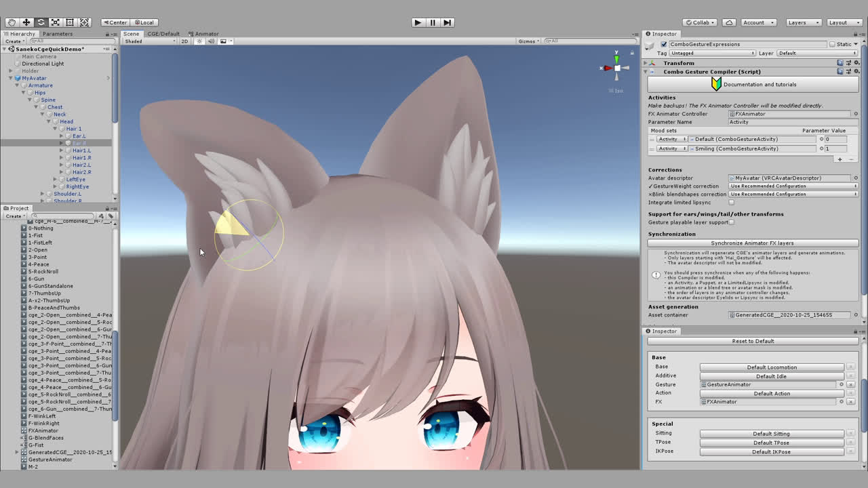Screen dimensions: 868x488
Task: Click the Step frame button
Action: pos(447,22)
